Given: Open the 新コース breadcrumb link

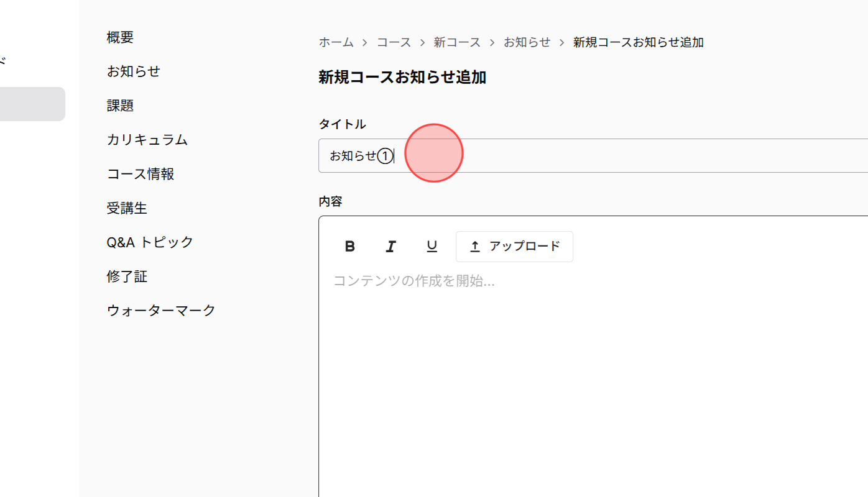Looking at the screenshot, I should pos(458,42).
